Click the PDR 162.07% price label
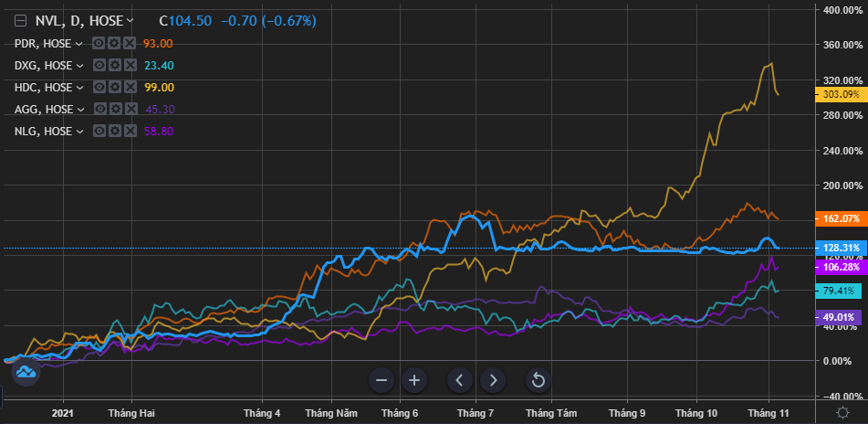This screenshot has width=868, height=424. [x=841, y=219]
